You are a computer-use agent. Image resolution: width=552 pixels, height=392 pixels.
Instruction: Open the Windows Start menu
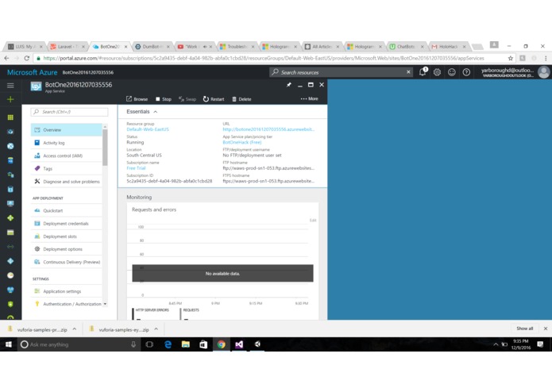(9, 344)
